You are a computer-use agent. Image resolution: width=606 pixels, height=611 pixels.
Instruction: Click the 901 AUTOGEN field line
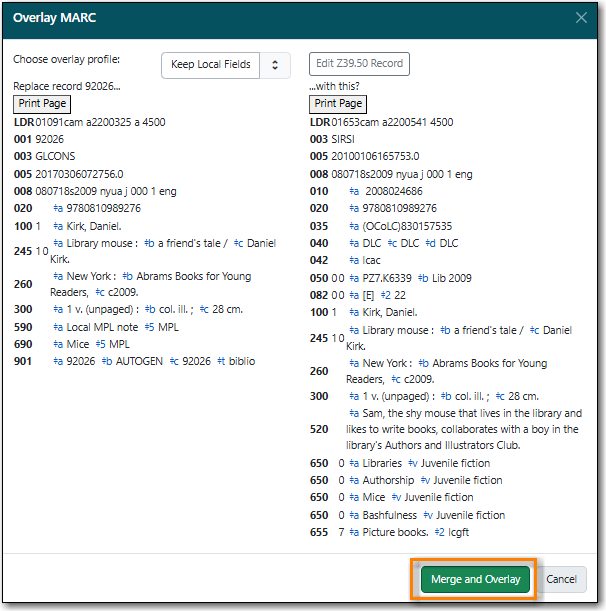pyautogui.click(x=134, y=361)
